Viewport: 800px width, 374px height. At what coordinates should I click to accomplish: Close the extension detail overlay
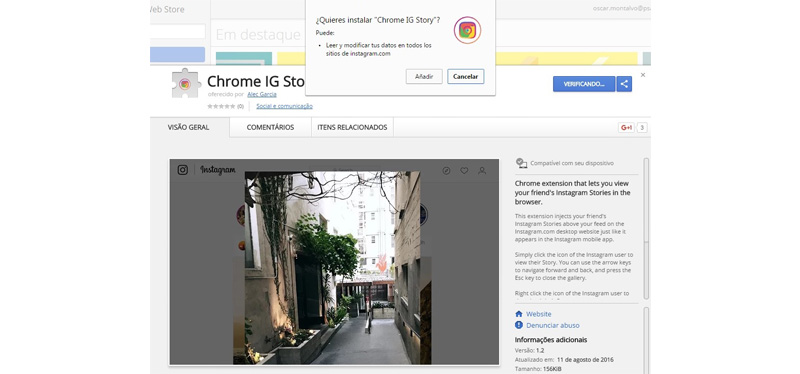coord(643,75)
